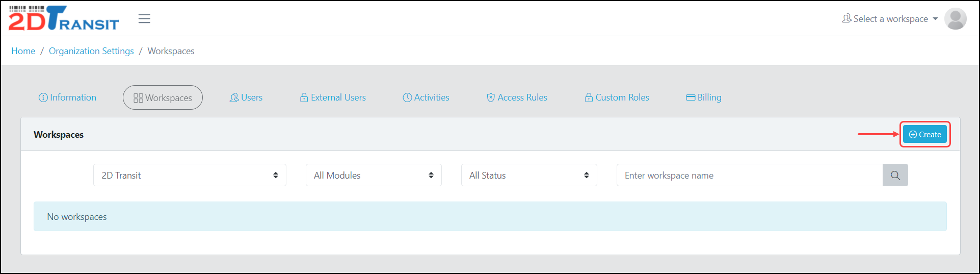Open the Billing tab
Image resolution: width=980 pixels, height=274 pixels.
[704, 97]
